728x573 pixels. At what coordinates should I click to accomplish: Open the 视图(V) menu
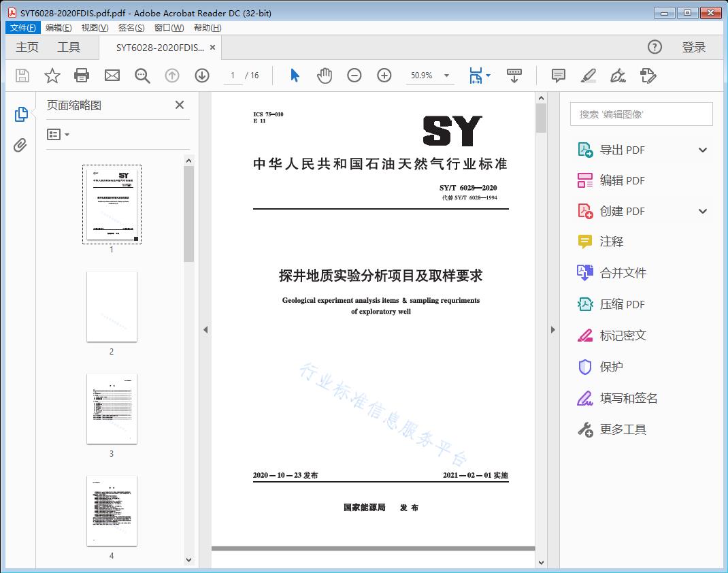click(95, 28)
